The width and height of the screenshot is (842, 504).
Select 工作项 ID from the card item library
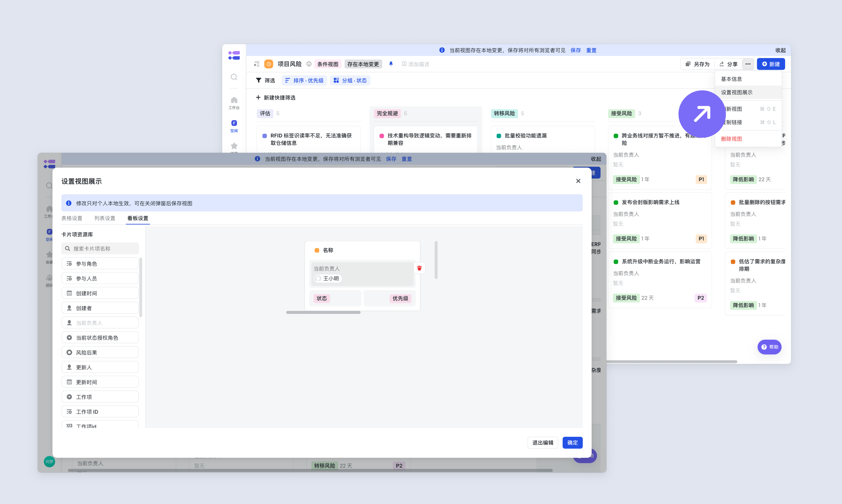pos(100,412)
